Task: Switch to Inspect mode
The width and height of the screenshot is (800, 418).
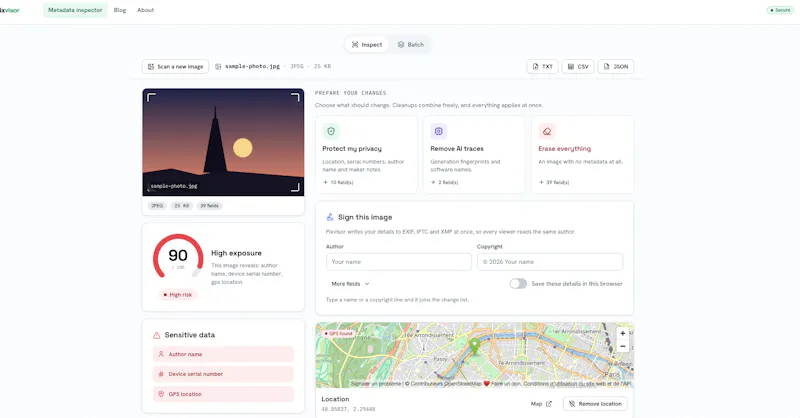Action: click(x=367, y=45)
